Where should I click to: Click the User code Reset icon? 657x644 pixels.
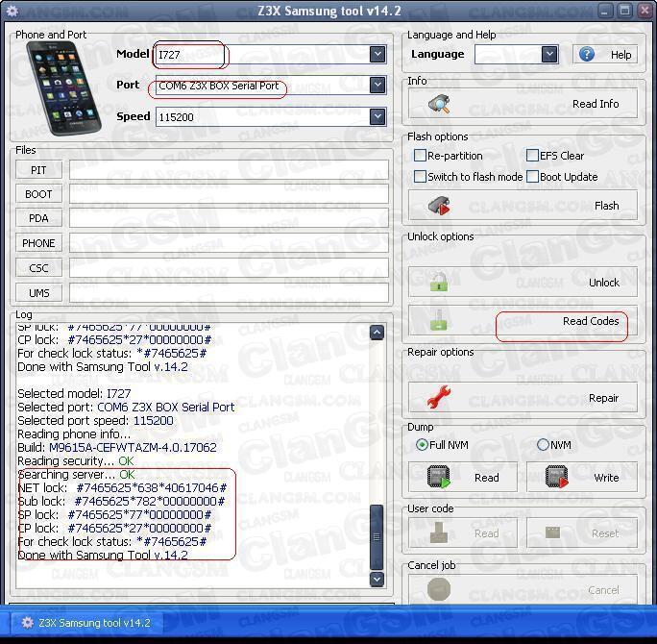pyautogui.click(x=553, y=533)
